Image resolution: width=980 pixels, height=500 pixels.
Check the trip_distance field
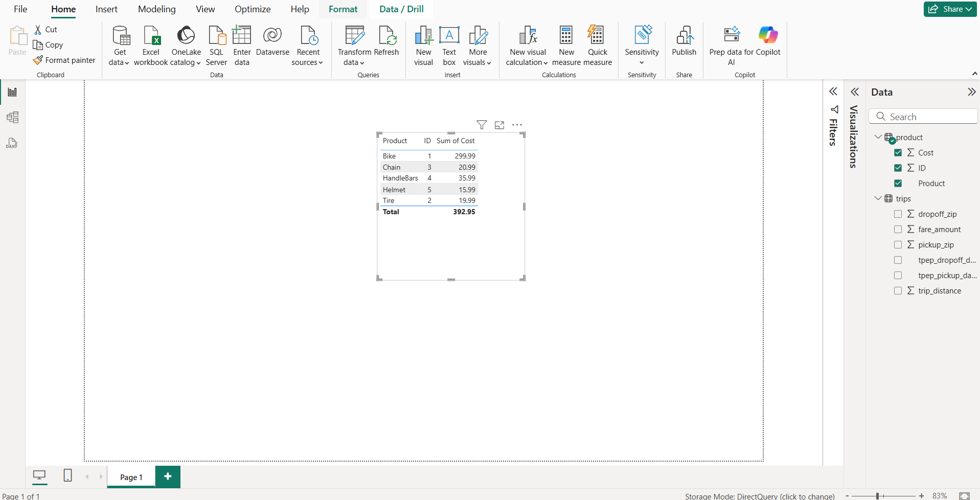point(898,291)
